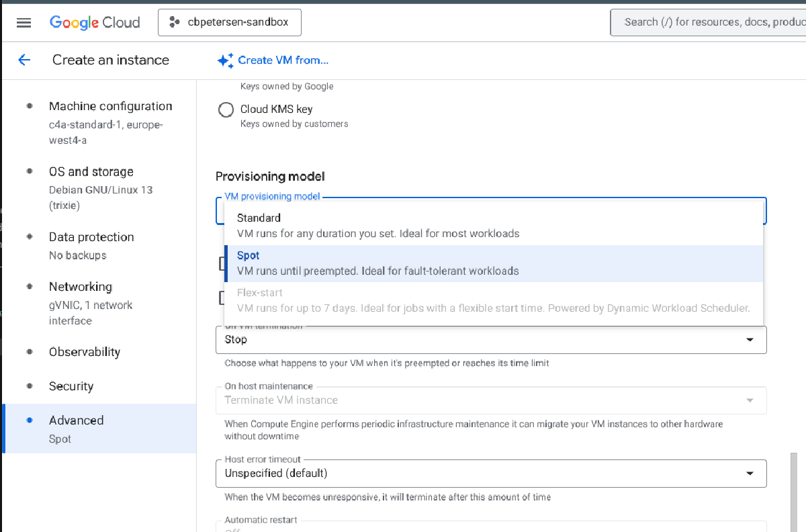Open the Security section in the sidebar
Viewport: 806px width, 532px height.
coord(71,386)
